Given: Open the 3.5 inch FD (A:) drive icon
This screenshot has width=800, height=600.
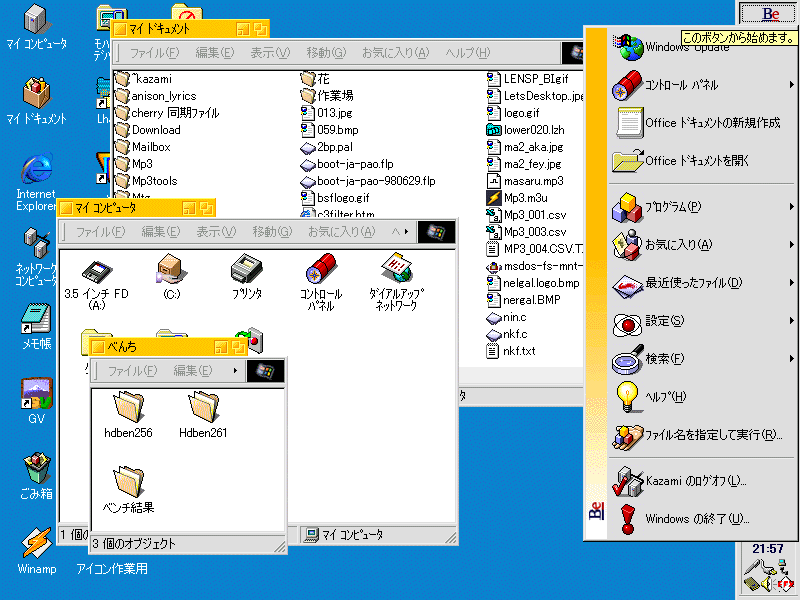Looking at the screenshot, I should coord(95,270).
